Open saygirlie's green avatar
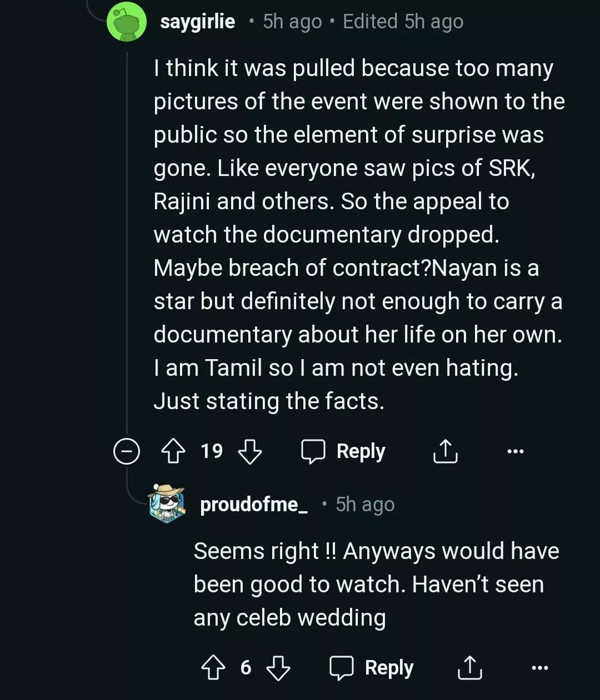 point(127,23)
